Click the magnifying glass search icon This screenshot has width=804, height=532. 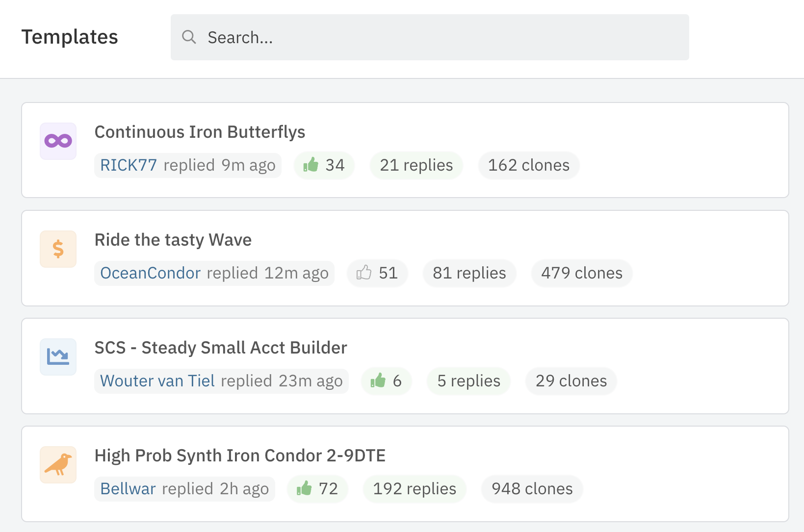pos(189,37)
